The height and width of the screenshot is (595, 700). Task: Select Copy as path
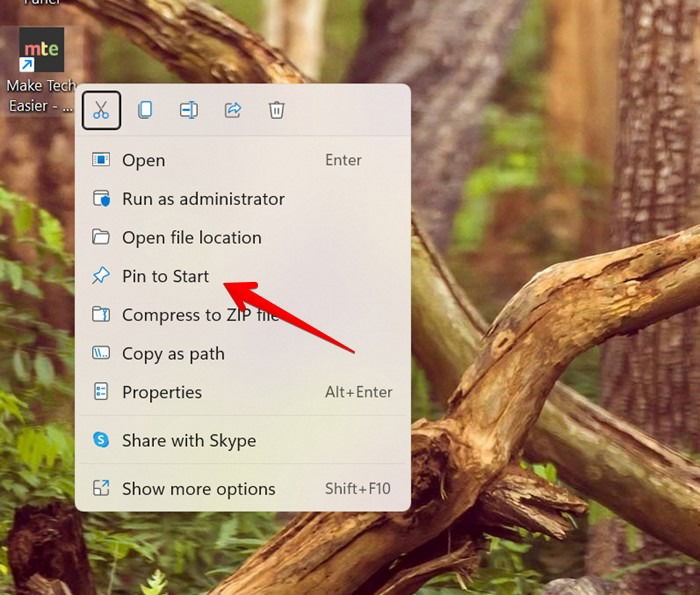243,354
